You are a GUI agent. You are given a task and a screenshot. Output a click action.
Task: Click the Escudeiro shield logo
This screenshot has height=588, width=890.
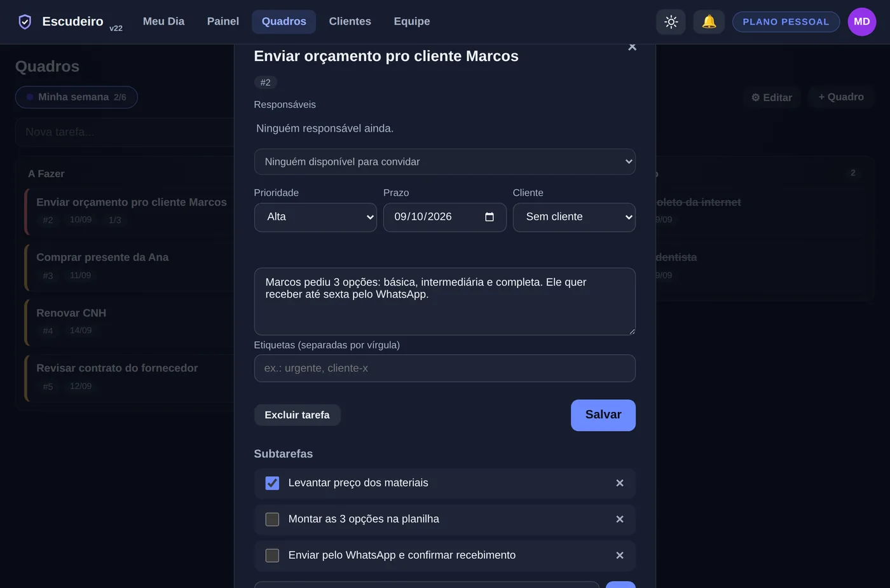coord(25,22)
